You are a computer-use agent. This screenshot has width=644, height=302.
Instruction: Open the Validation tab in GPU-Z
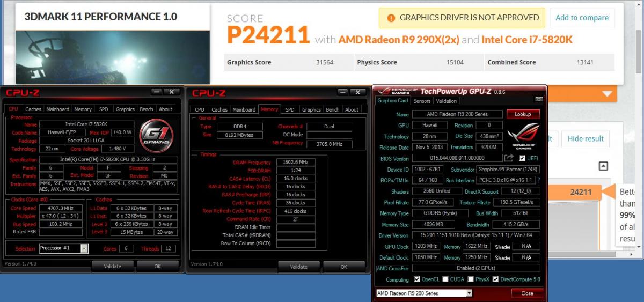click(x=446, y=101)
